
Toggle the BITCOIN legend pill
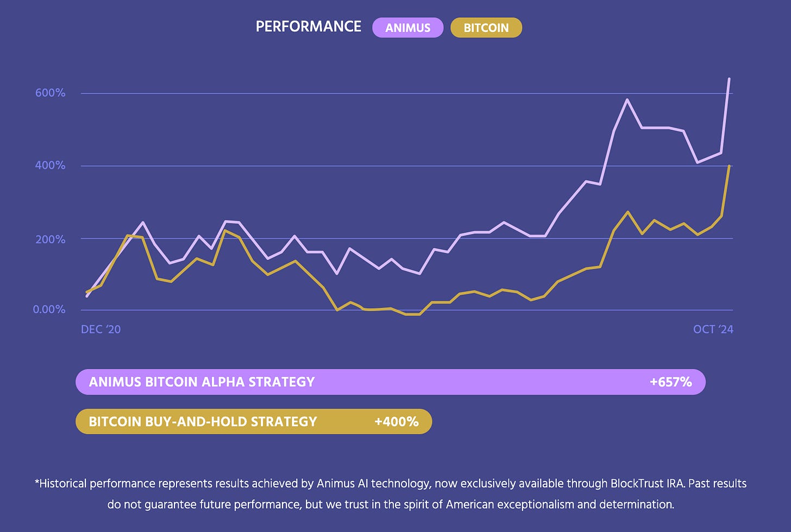point(486,28)
